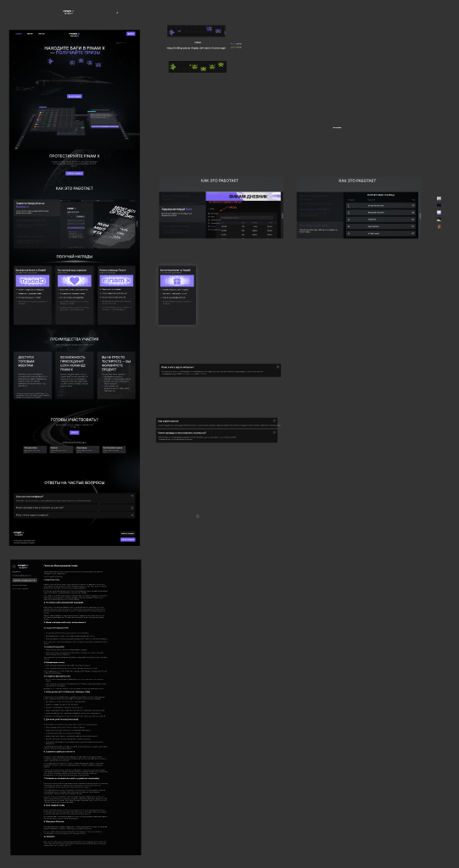Viewport: 459px width, 868px height.
Task: Click the outlined button in the landing page footer
Action: [x=128, y=534]
